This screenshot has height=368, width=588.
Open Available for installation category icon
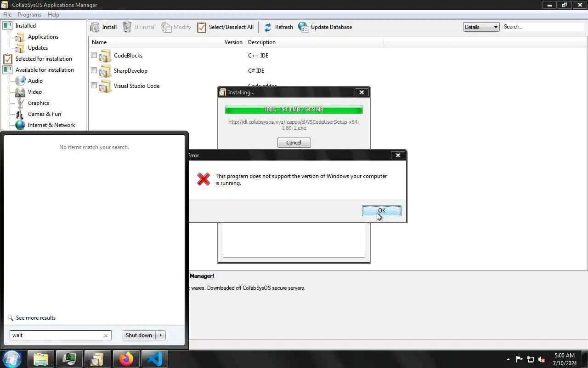[x=7, y=70]
